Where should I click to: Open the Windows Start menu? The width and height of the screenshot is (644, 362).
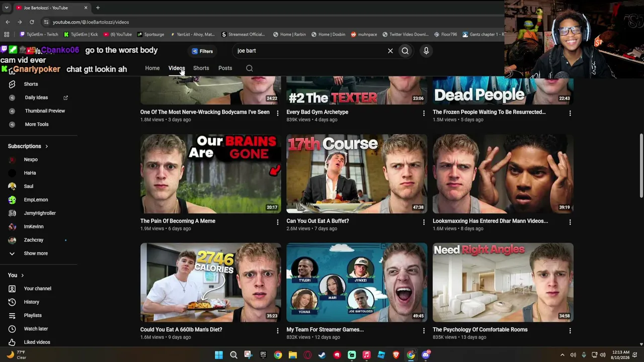[219, 355]
